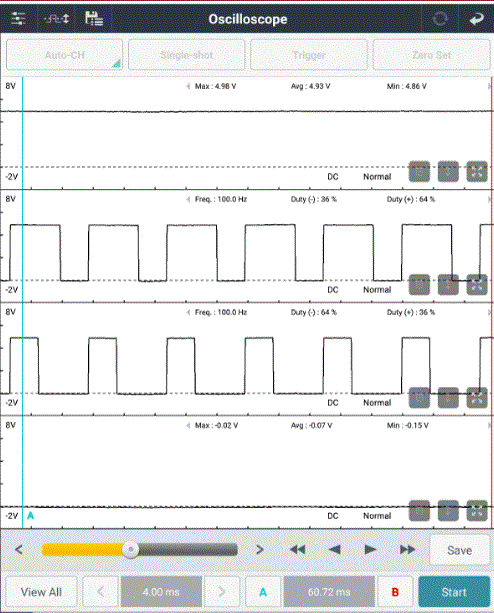494x613 pixels.
Task: Click the View All button
Action: tap(41, 592)
